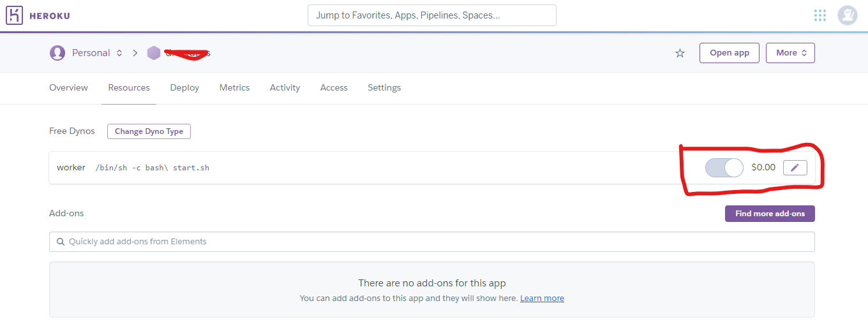This screenshot has width=868, height=324.
Task: Click the Find more add-ons button
Action: pyautogui.click(x=770, y=214)
